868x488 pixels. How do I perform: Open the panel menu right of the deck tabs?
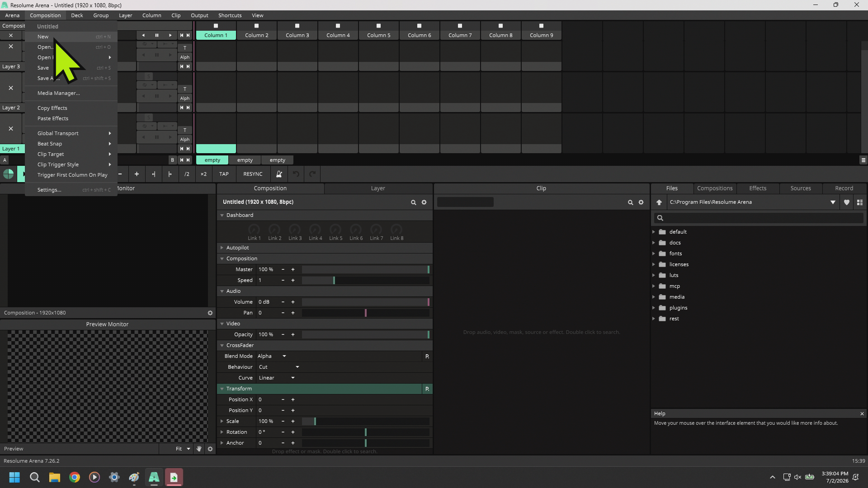[x=863, y=160]
